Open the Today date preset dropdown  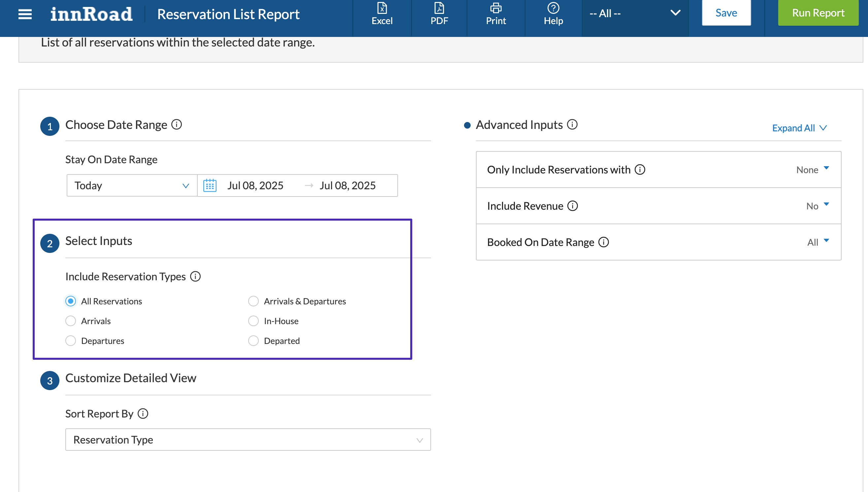132,186
